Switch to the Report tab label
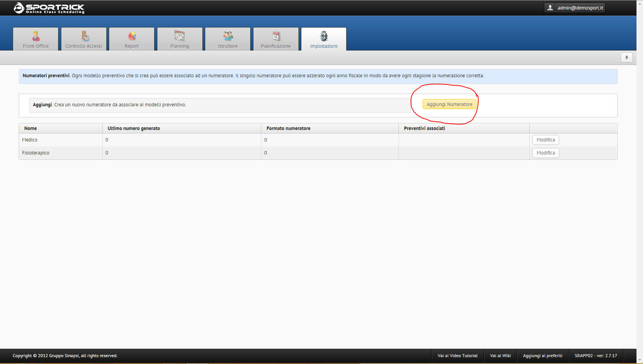643x364 pixels. (x=132, y=46)
